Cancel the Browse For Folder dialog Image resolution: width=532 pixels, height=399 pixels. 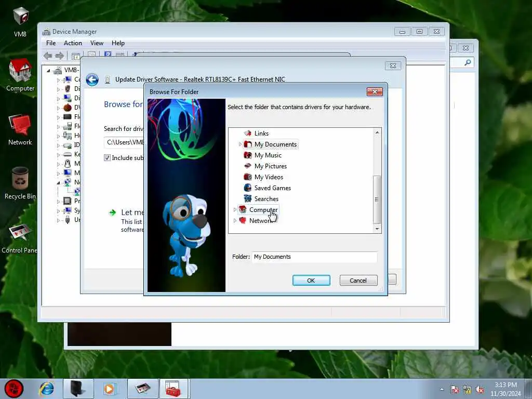[358, 280]
